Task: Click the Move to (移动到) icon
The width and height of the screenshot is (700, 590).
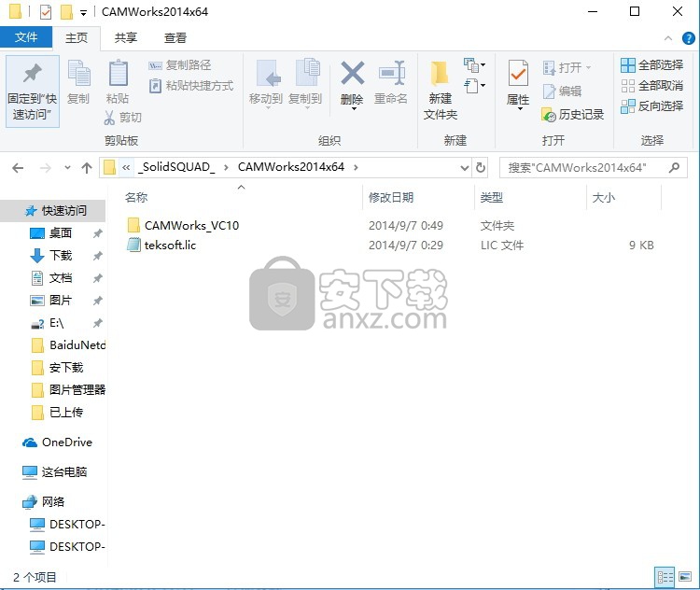Action: coord(268,73)
